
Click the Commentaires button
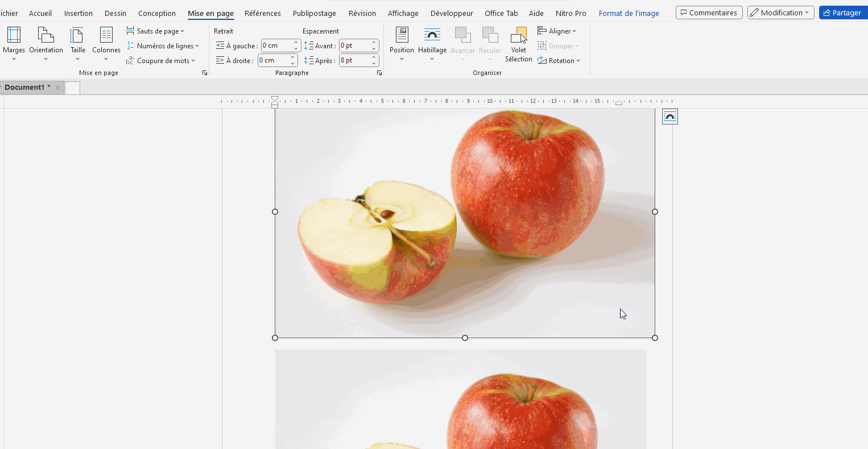tap(709, 13)
